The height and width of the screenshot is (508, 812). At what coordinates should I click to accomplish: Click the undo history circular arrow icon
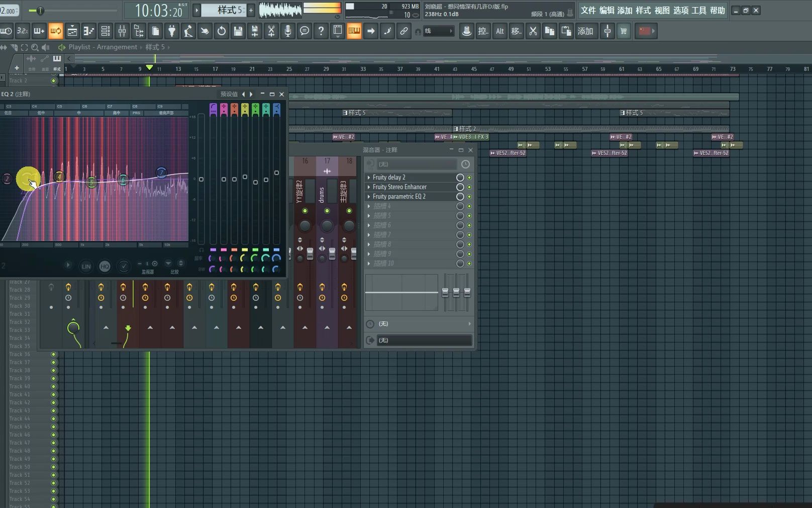pos(222,31)
